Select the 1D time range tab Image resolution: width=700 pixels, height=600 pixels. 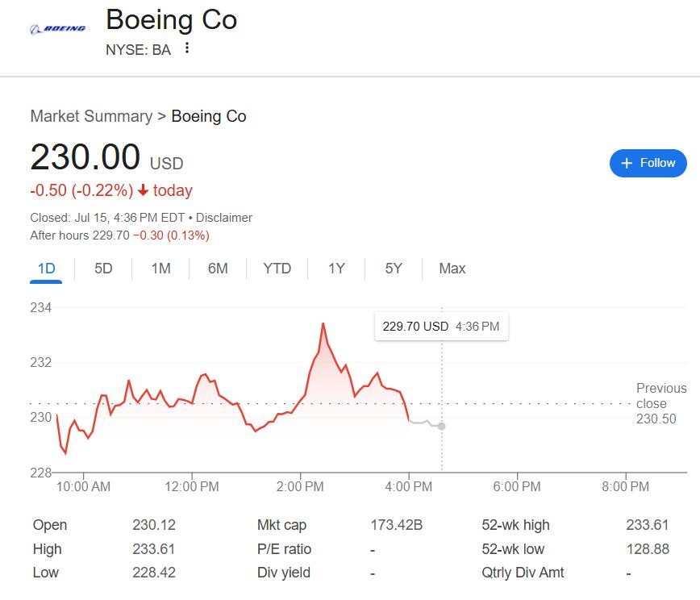coord(47,269)
